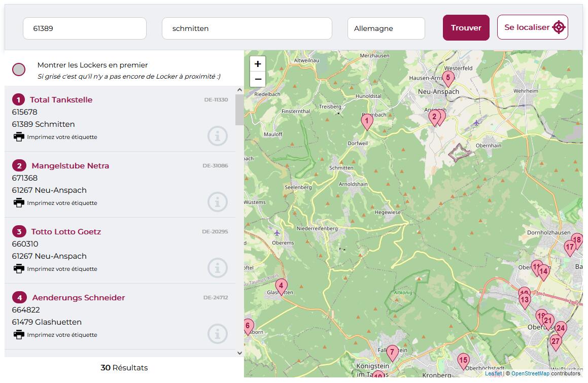The height and width of the screenshot is (383, 588).
Task: Click the results list scrollbar thumb
Action: 239,110
